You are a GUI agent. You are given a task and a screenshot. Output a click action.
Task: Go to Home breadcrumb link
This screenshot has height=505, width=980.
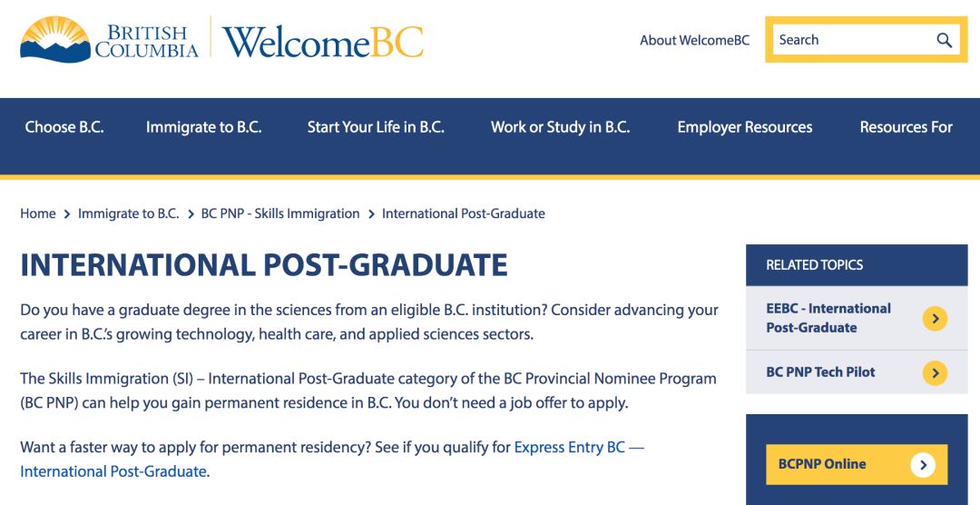click(38, 214)
